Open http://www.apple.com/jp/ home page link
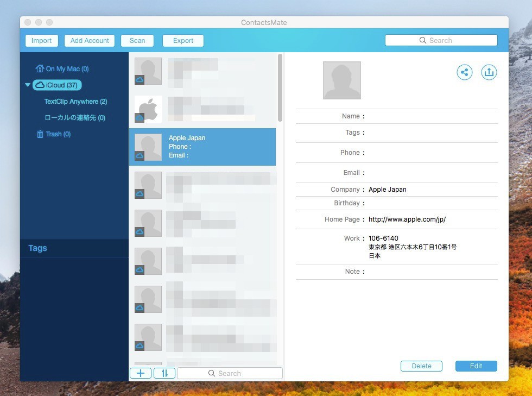This screenshot has width=532, height=396. pyautogui.click(x=407, y=219)
